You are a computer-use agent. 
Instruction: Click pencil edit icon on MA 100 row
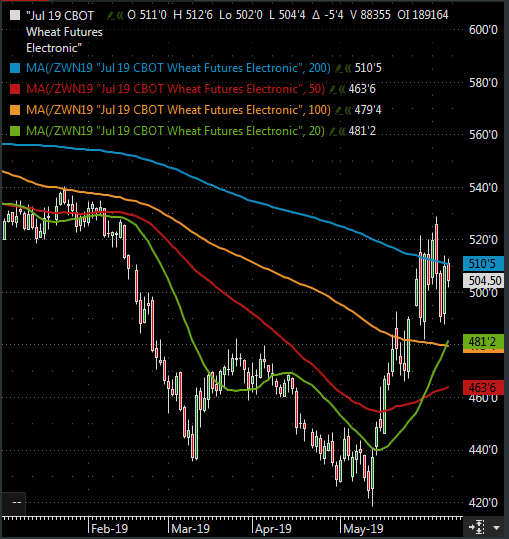(339, 111)
